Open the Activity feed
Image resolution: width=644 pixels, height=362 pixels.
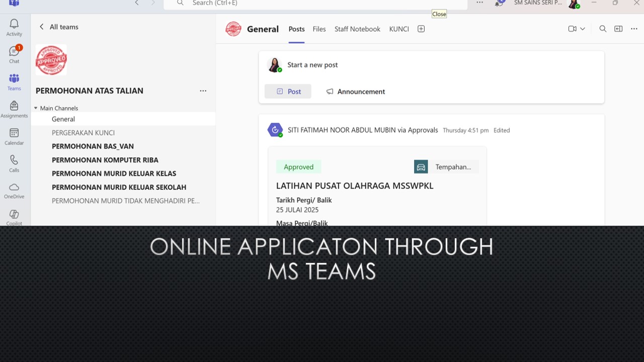pos(14,28)
